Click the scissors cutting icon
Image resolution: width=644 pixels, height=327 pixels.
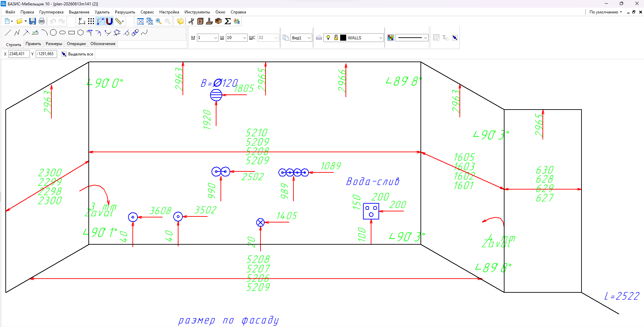191,21
